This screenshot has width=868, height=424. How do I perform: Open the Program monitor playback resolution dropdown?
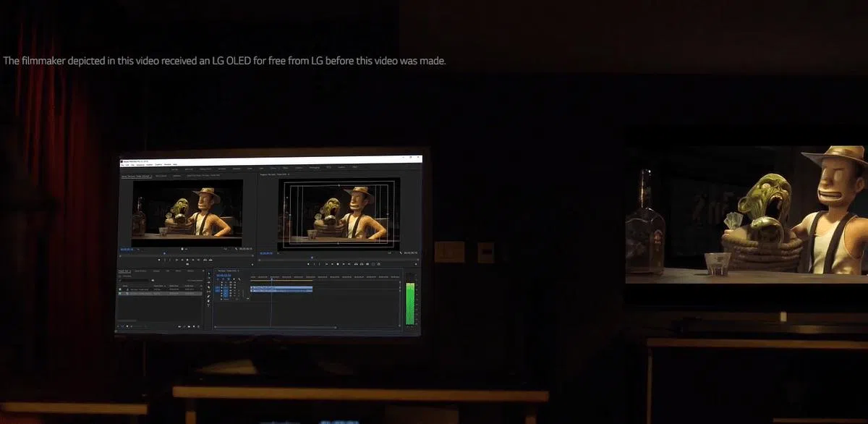[391, 253]
